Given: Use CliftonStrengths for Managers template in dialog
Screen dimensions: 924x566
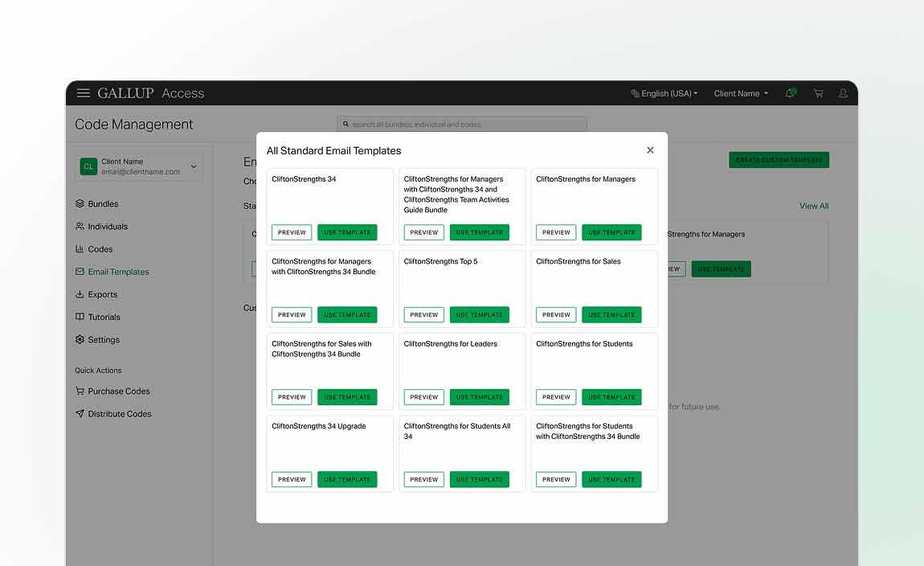Looking at the screenshot, I should (x=611, y=232).
